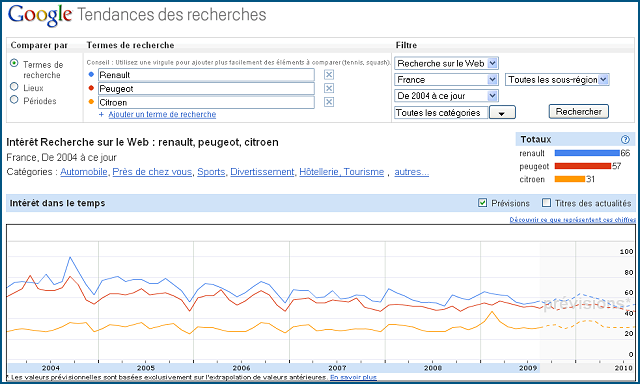Open the Totaux help question mark
640x384 pixels.
click(x=625, y=140)
